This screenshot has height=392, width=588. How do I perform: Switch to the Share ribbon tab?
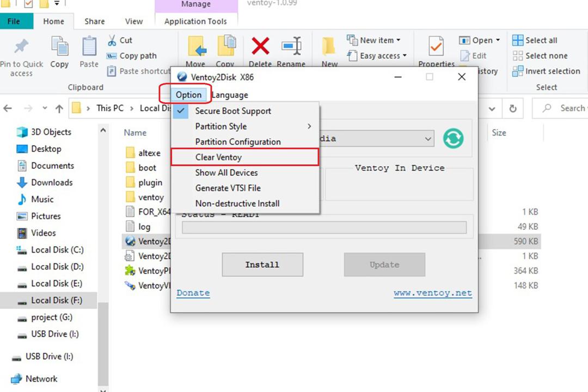coord(95,21)
